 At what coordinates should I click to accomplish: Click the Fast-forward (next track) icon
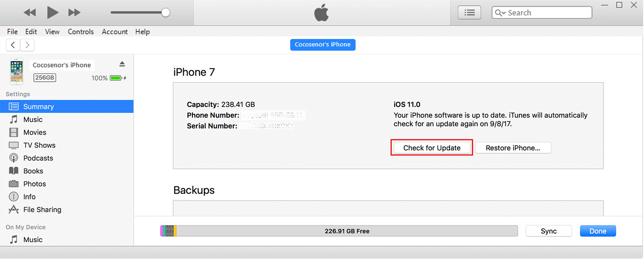(74, 13)
